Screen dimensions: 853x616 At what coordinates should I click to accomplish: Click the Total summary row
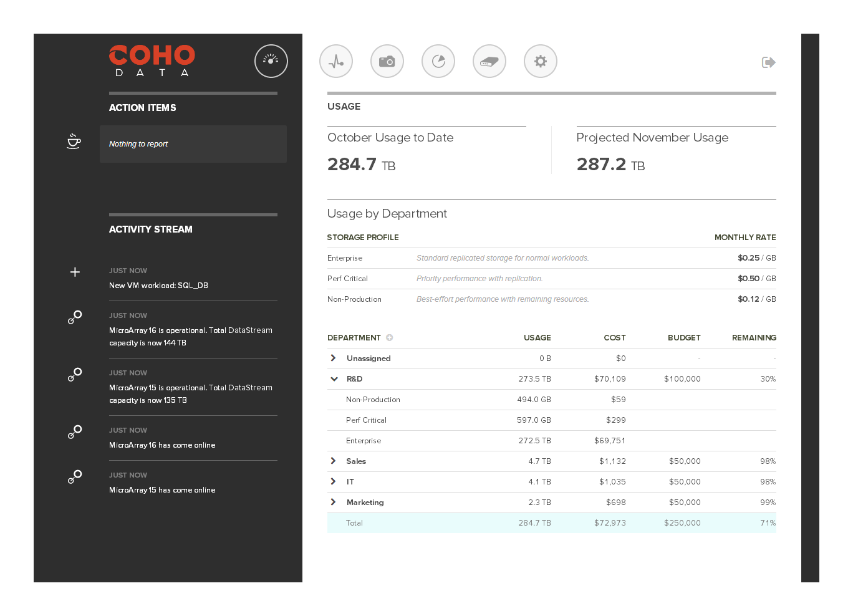coord(551,523)
